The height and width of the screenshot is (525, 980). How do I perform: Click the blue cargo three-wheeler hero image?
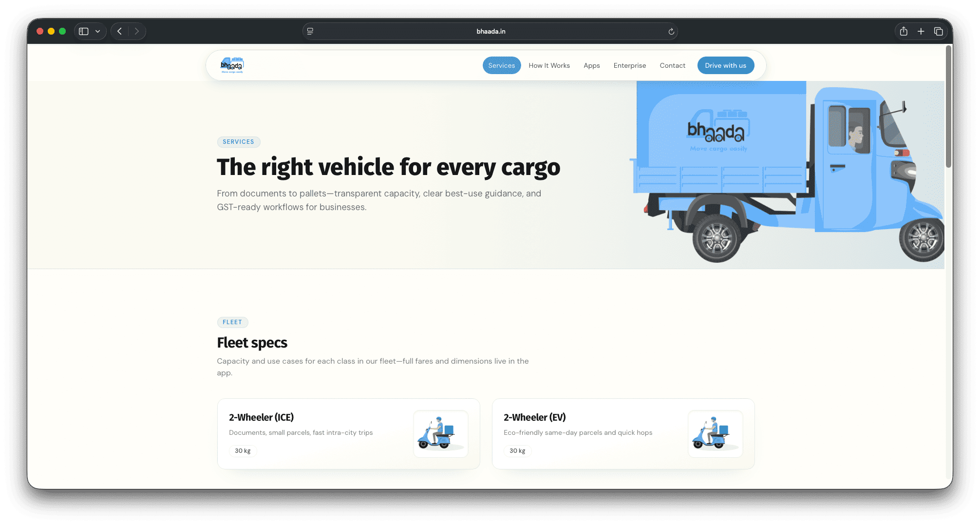click(787, 172)
